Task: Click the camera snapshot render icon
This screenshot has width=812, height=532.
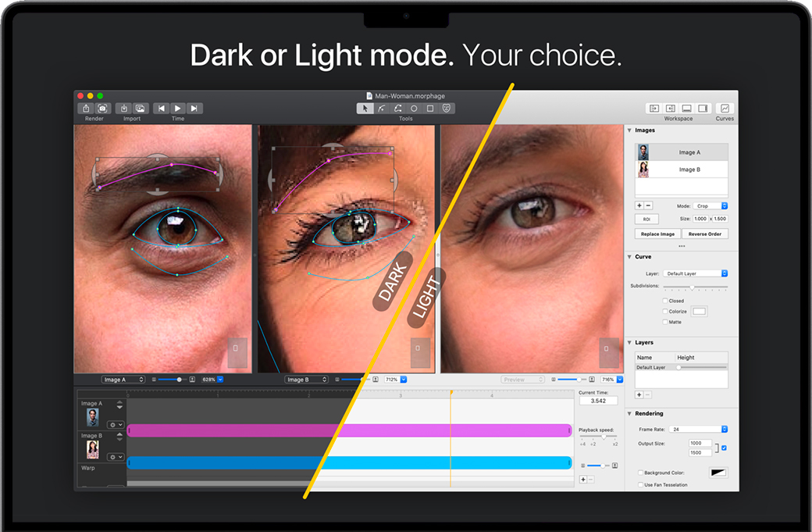Action: [x=102, y=109]
